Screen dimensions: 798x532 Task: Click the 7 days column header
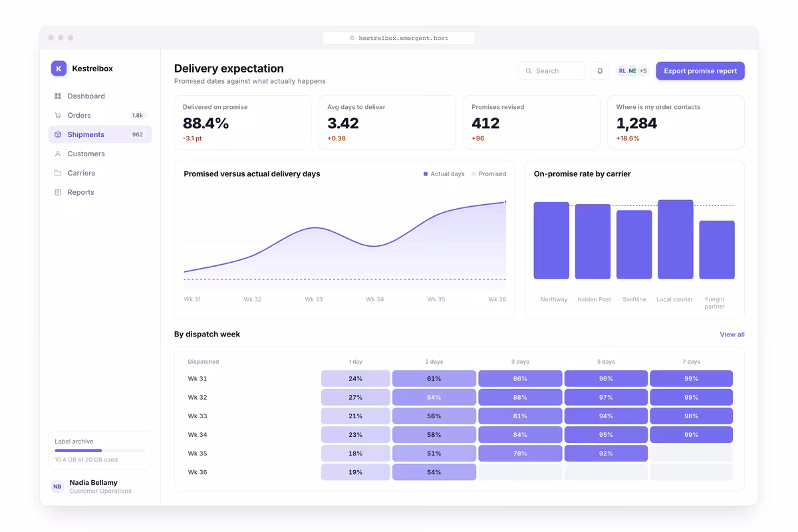click(692, 362)
